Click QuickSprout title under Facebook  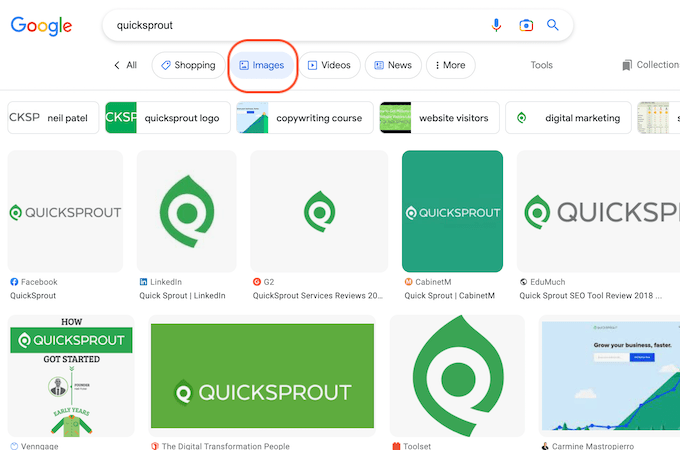33,296
